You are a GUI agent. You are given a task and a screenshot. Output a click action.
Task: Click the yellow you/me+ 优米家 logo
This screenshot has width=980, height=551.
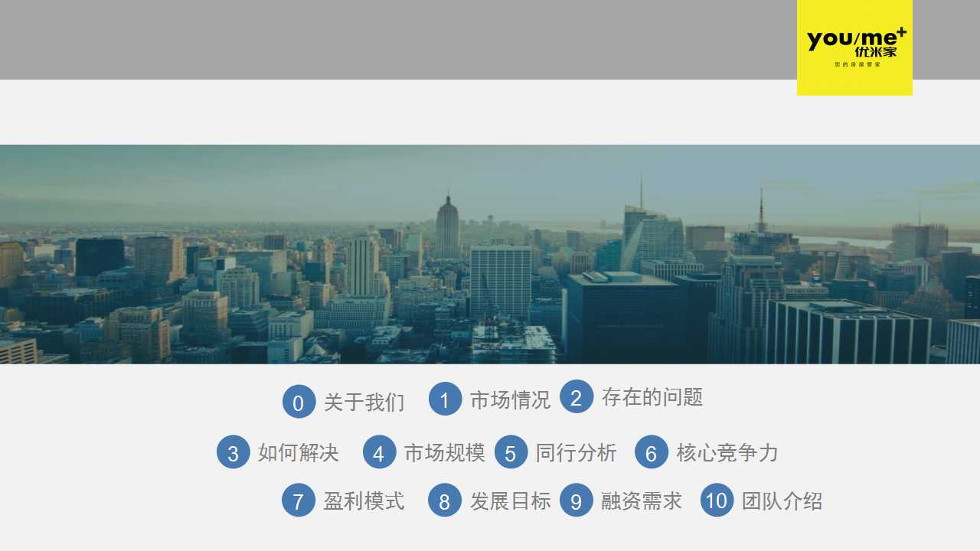pos(854,47)
